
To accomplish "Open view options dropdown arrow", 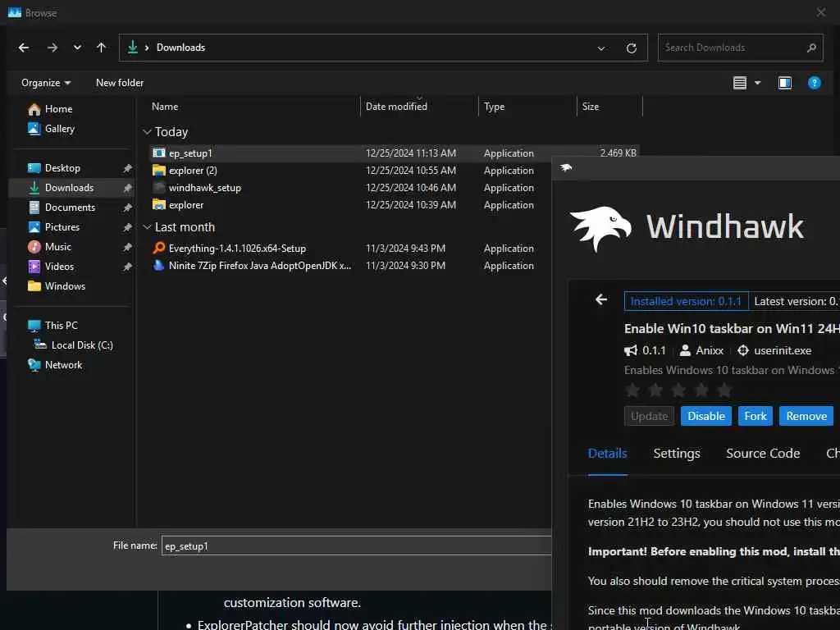I will [757, 83].
